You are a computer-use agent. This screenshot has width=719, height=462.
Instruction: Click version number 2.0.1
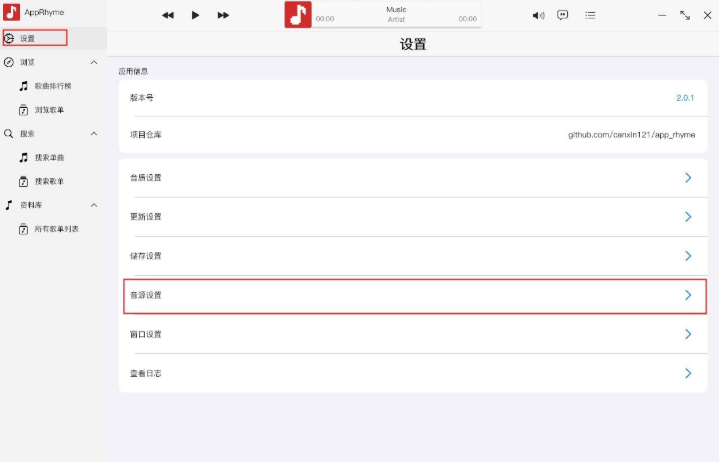click(x=685, y=98)
